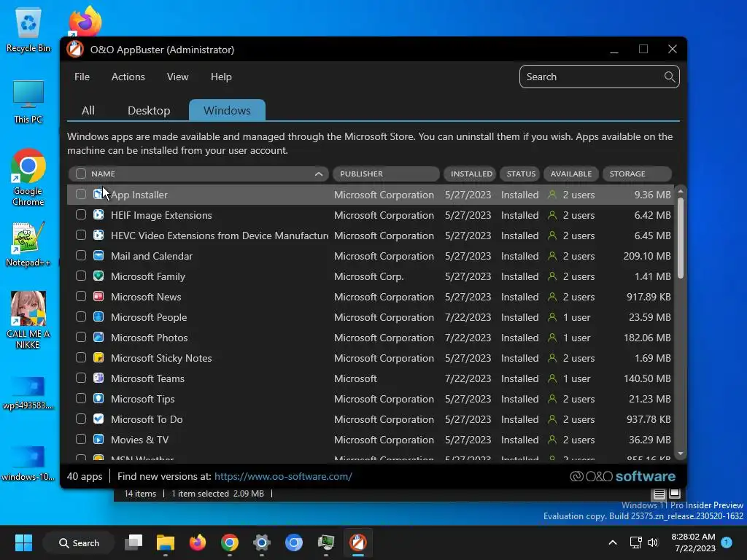Viewport: 747px width, 560px height.
Task: Sort by the STORAGE column header
Action: 637,174
